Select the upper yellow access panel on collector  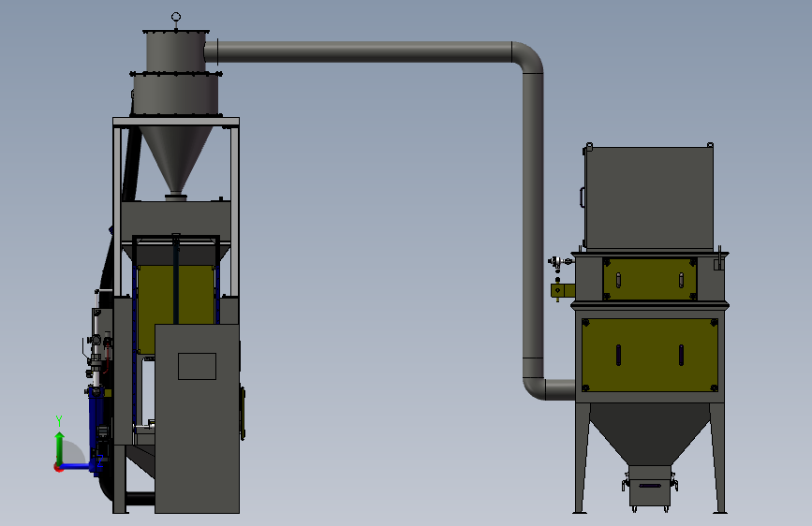[x=650, y=279]
